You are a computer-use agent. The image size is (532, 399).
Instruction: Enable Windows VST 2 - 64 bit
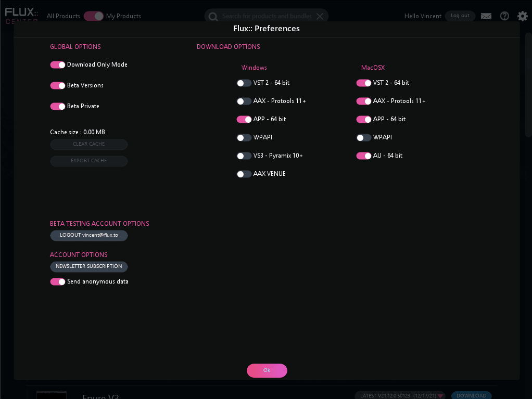pos(244,83)
